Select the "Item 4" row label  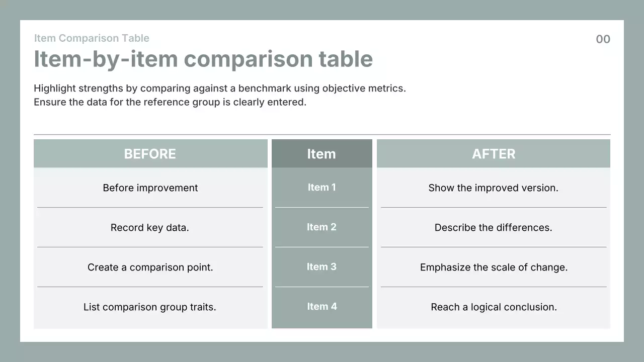tap(321, 307)
